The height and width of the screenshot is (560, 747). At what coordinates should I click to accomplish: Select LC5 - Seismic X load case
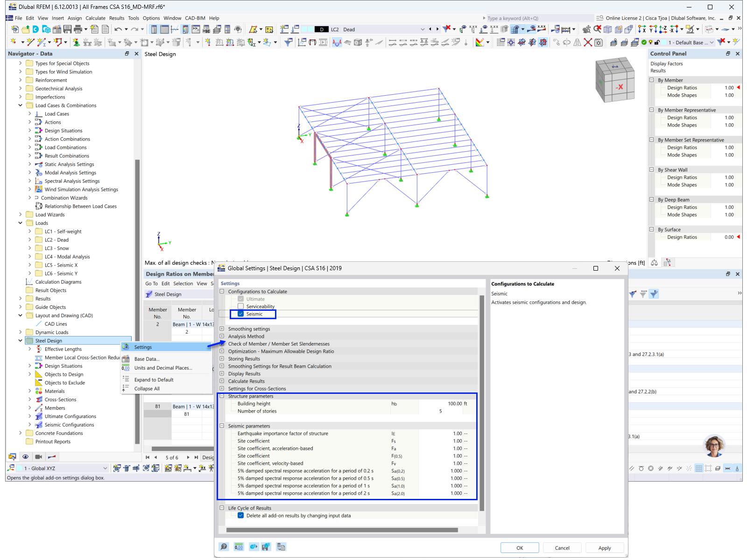click(x=61, y=265)
